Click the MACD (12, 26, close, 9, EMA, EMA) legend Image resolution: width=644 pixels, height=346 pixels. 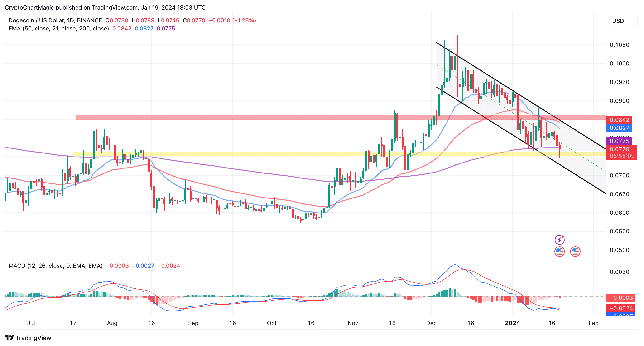click(56, 266)
